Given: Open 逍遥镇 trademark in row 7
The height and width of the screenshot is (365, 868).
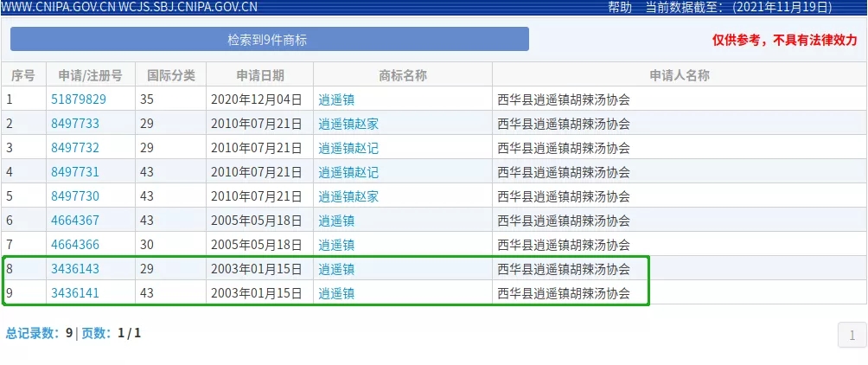Looking at the screenshot, I should pos(336,245).
